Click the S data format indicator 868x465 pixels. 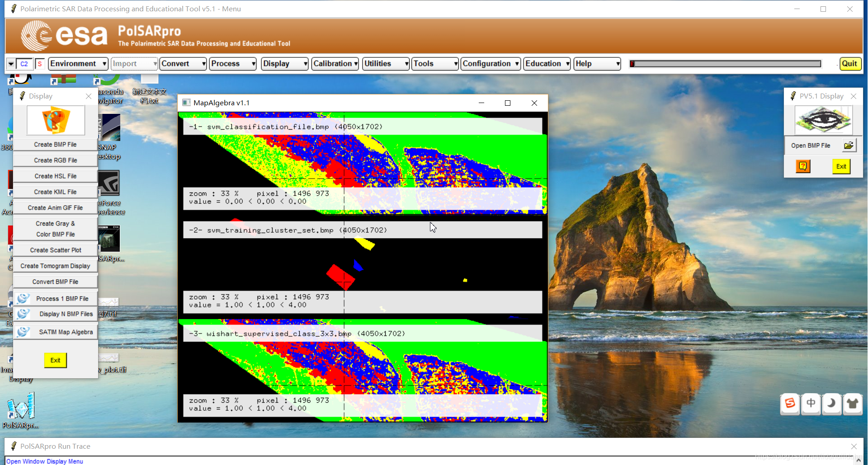click(x=40, y=64)
